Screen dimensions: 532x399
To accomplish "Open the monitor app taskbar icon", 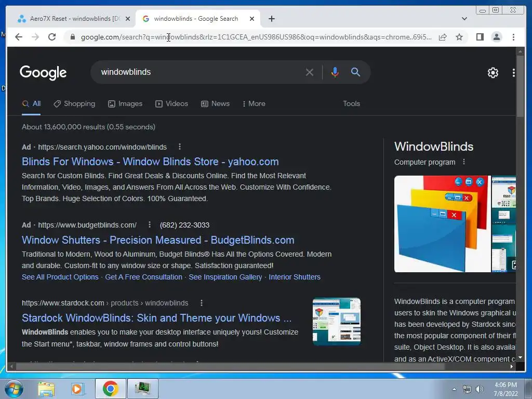I will coord(143,389).
